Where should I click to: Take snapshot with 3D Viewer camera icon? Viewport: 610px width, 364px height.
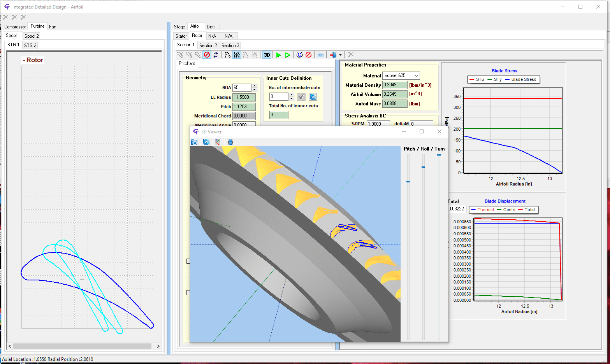click(x=194, y=142)
